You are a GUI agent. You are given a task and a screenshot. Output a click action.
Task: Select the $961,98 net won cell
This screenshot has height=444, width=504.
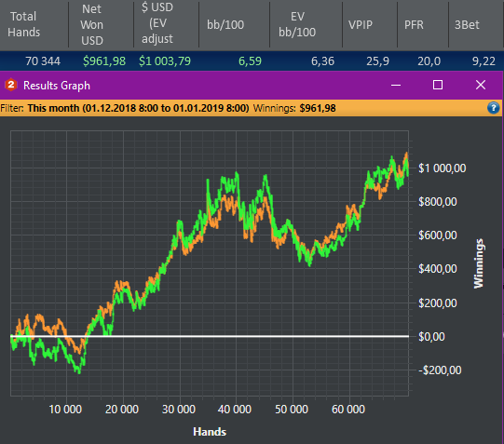[x=104, y=61]
